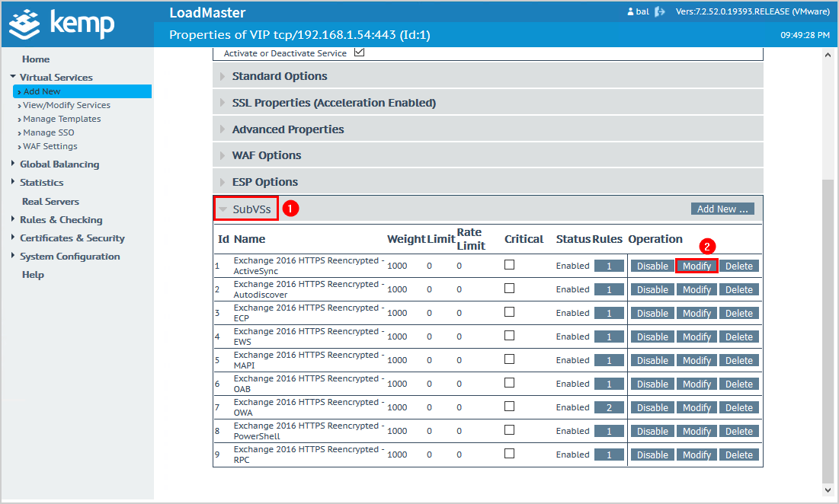Check Critical for EWS SubVS

coord(509,335)
